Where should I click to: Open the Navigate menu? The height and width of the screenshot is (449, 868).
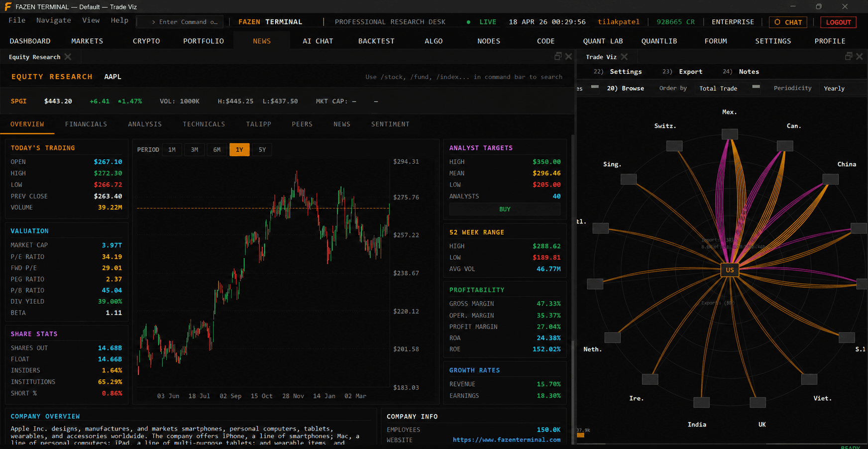coord(54,20)
